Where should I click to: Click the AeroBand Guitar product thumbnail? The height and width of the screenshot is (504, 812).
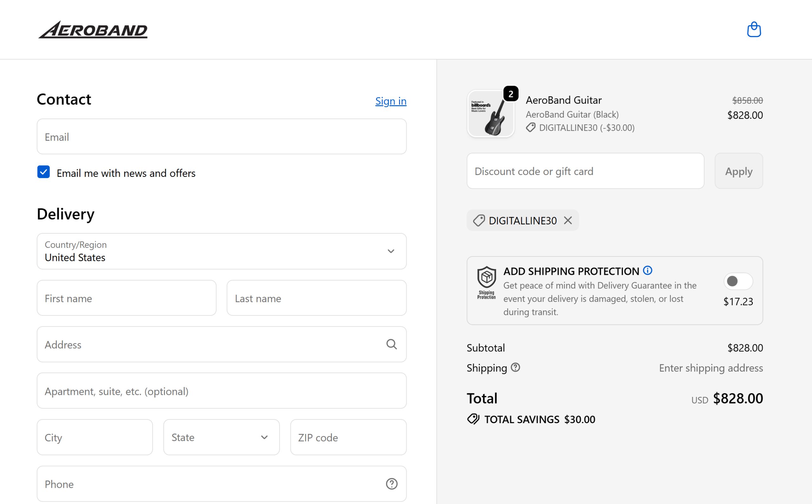tap(491, 114)
